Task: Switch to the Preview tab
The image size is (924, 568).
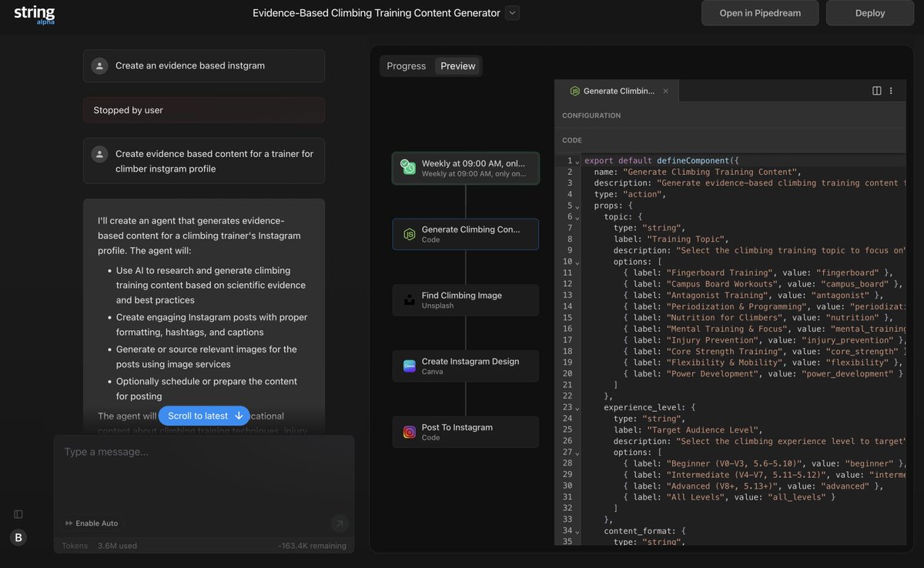Action: (458, 66)
